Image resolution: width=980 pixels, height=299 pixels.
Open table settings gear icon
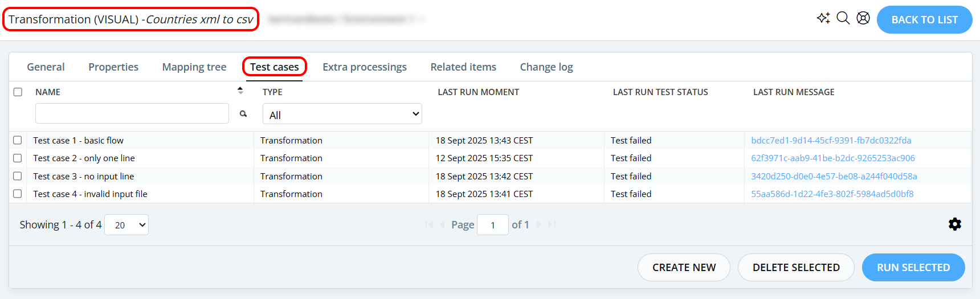tap(955, 224)
